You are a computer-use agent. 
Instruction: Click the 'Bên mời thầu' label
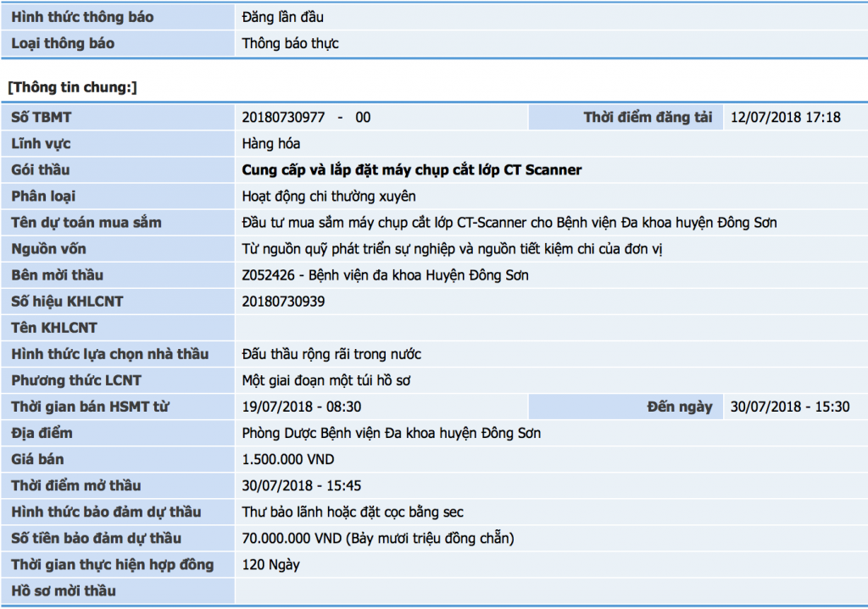pyautogui.click(x=57, y=275)
